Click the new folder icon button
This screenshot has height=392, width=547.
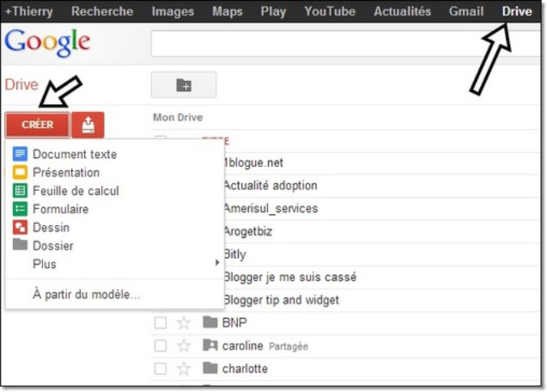tap(184, 85)
